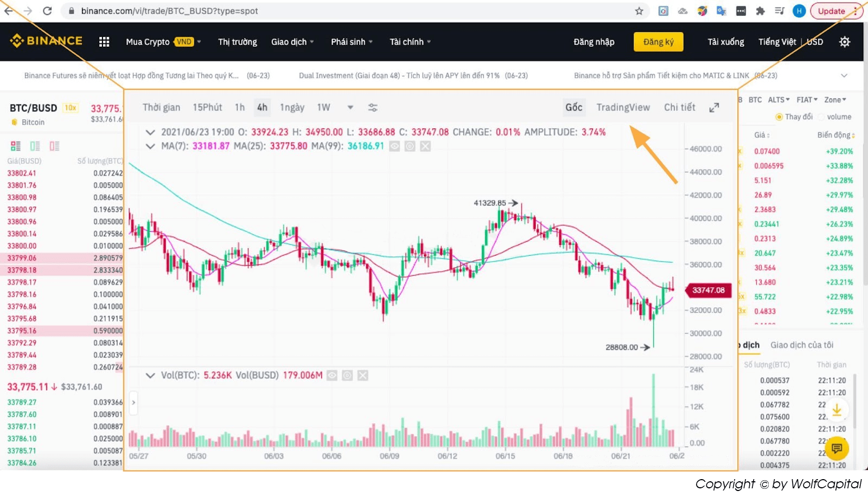Open Mua Crypto dropdown menu
This screenshot has height=497, width=868.
pos(163,42)
